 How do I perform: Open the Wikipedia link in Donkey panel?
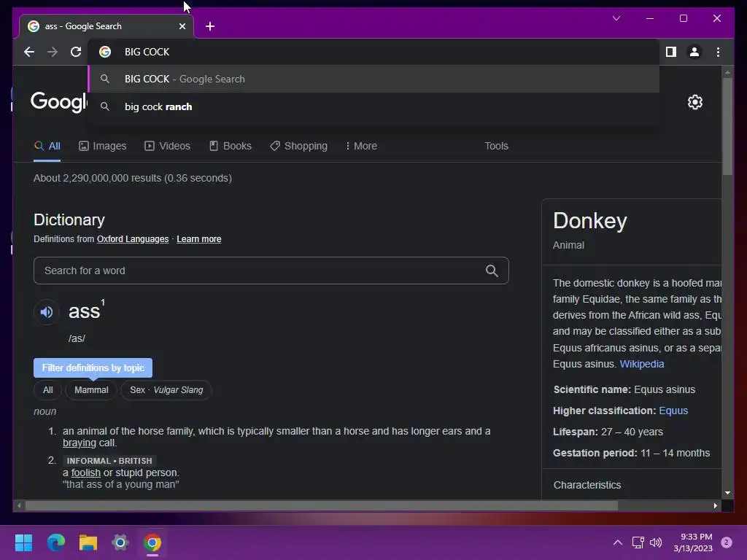point(642,364)
